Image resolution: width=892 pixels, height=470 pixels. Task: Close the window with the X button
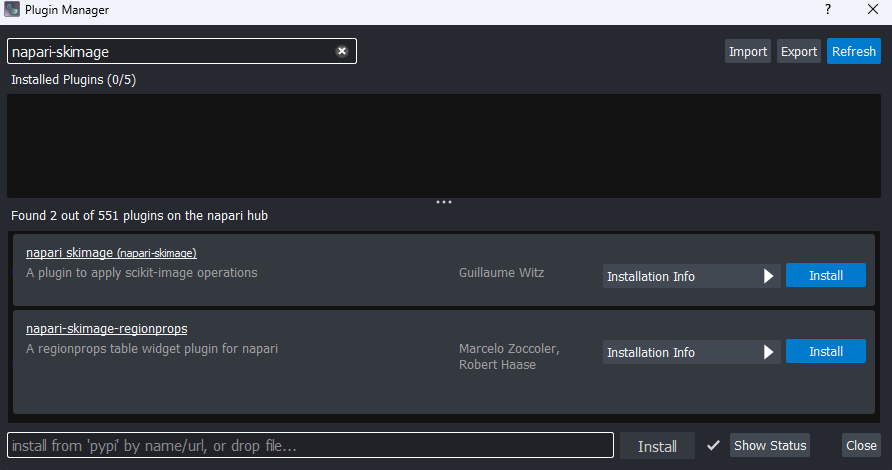point(873,9)
